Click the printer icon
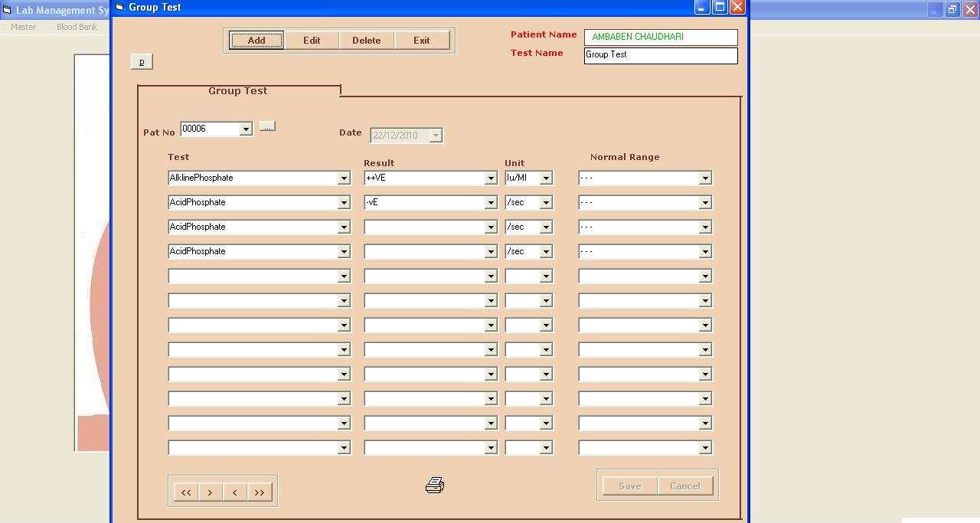This screenshot has width=980, height=523. point(435,485)
